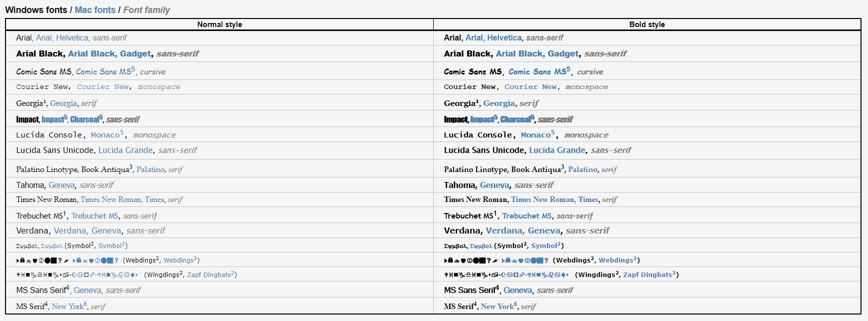
Task: Click 'Lucida Grande' in Normal style column
Action: coord(126,150)
